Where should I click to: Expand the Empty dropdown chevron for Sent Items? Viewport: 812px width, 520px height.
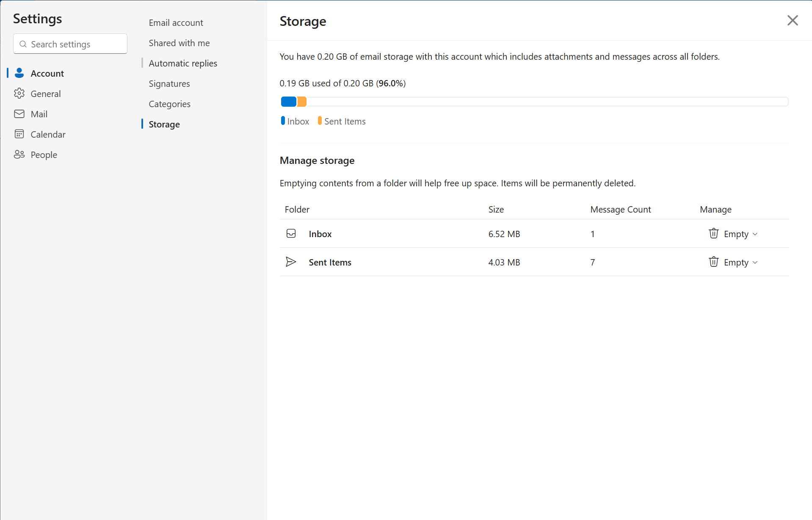pyautogui.click(x=755, y=263)
